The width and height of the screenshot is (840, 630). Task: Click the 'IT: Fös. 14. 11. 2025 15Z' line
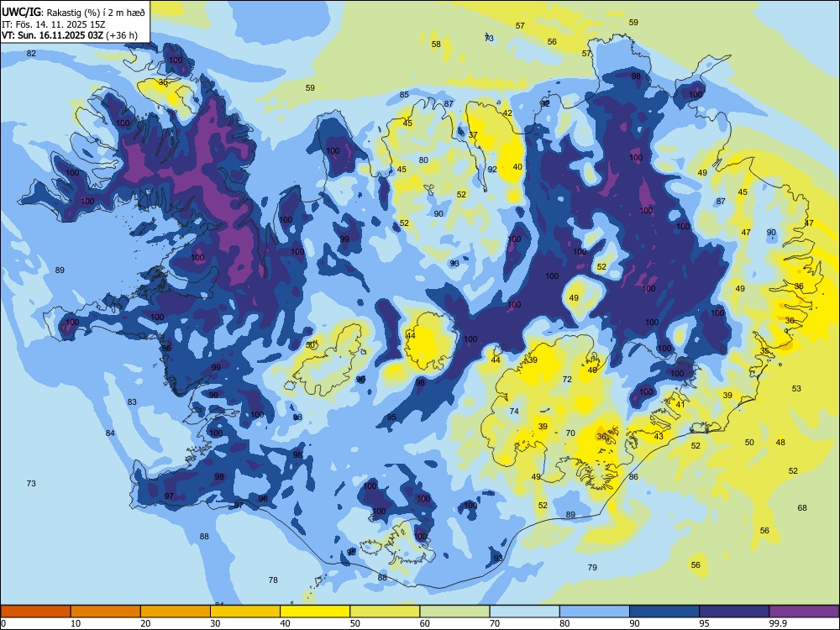coord(53,24)
